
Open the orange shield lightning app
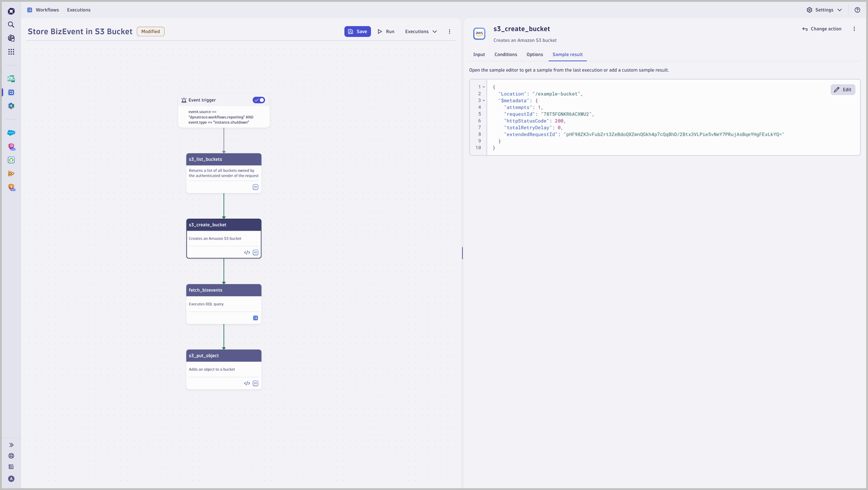(x=11, y=187)
